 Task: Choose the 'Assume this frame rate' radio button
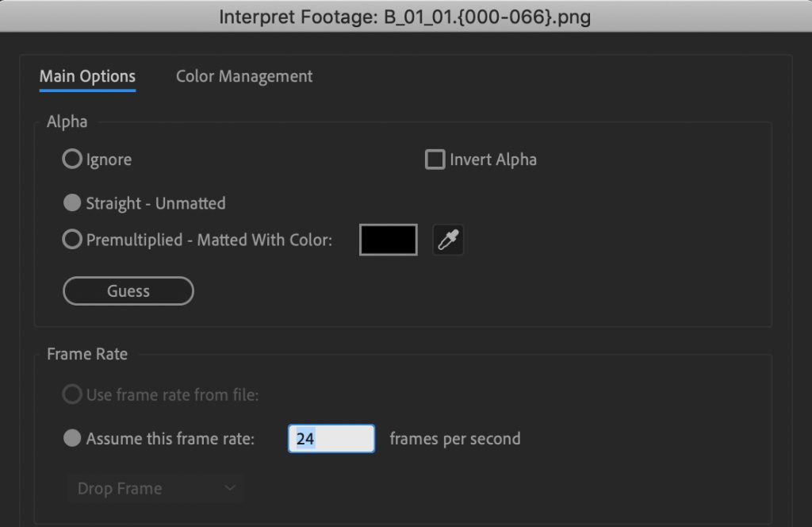(72, 438)
